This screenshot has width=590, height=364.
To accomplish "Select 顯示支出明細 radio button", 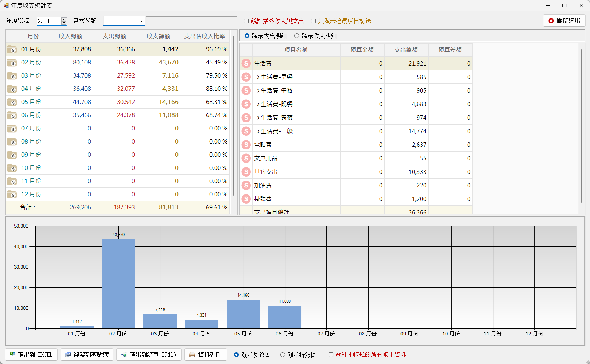I will pos(247,36).
